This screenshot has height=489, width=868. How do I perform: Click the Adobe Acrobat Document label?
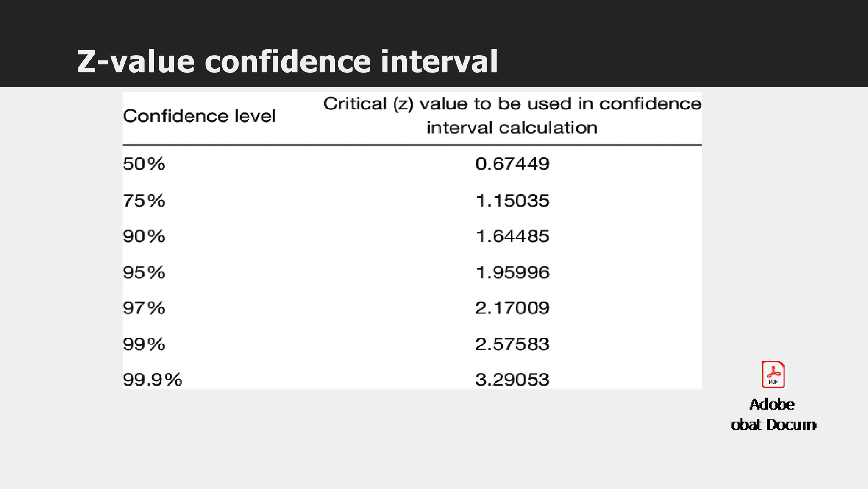773,414
